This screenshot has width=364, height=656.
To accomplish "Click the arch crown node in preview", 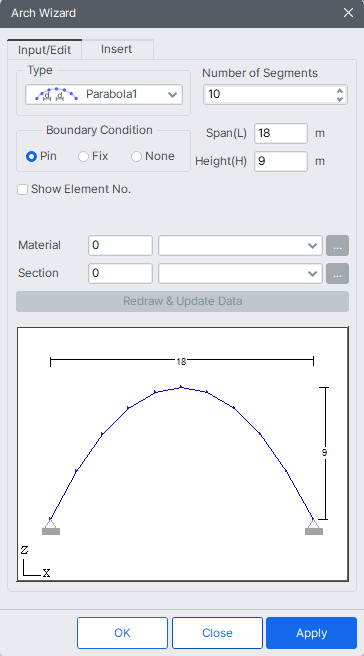I will tap(181, 387).
